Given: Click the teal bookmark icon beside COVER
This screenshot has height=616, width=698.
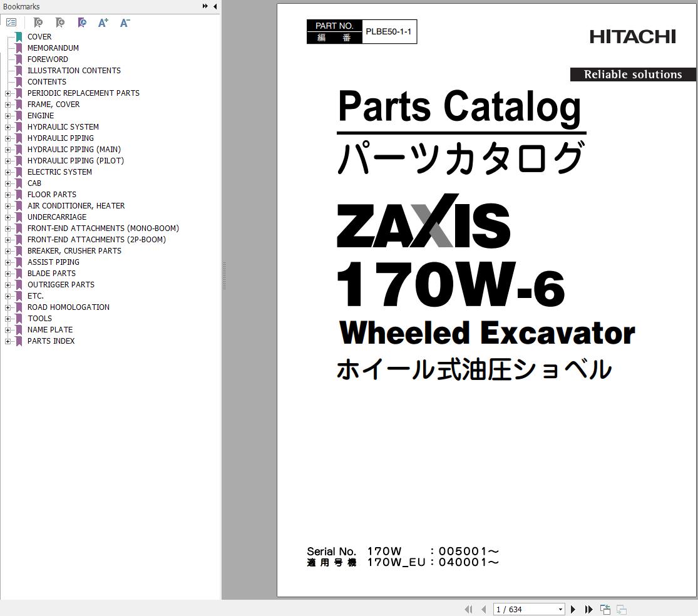Looking at the screenshot, I should pos(19,36).
